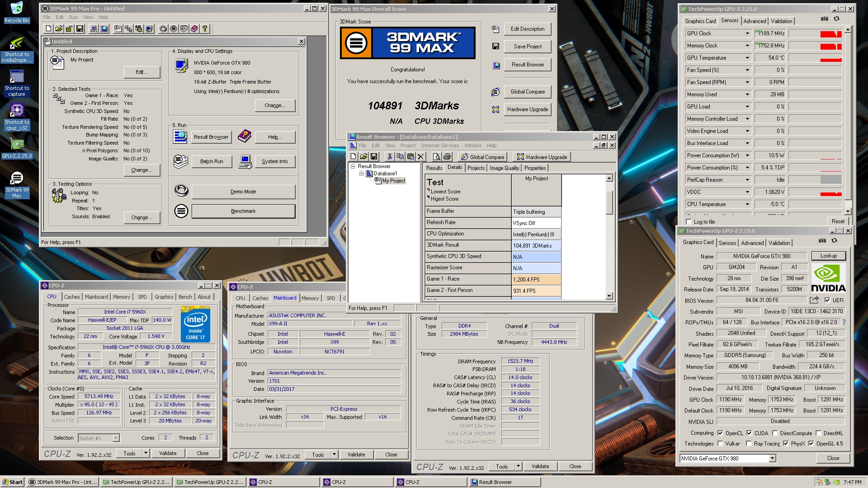The height and width of the screenshot is (488, 868).
Task: Toggle the Ray Tracing checkbox
Action: [749, 444]
